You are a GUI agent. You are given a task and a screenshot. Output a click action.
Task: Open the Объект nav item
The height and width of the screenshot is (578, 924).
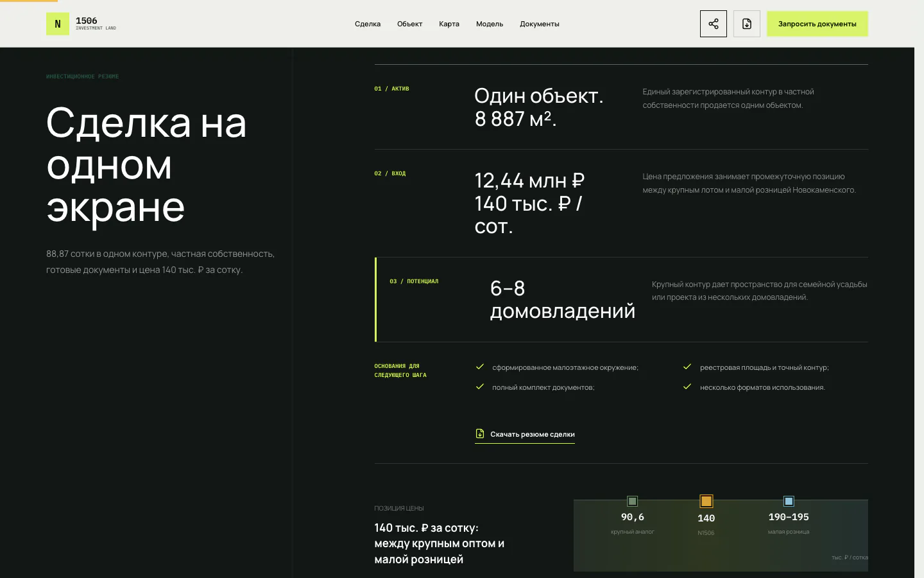point(409,24)
